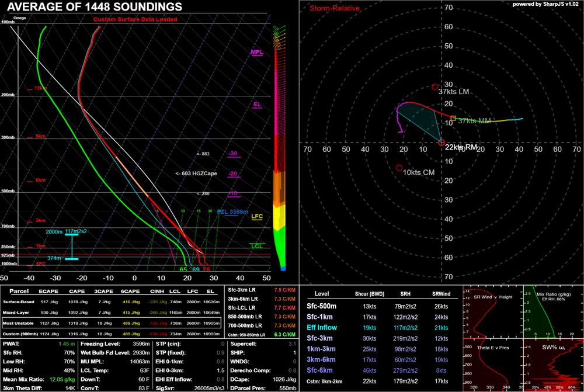584x392 pixels.
Task: Click the '850mb' pressure axis label
Action: [x=8, y=247]
